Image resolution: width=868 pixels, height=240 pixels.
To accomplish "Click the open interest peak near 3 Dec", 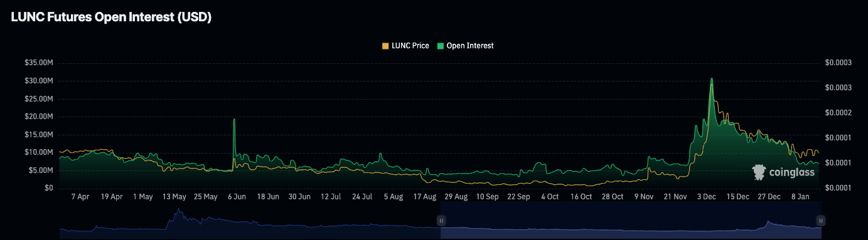I will pos(711,80).
